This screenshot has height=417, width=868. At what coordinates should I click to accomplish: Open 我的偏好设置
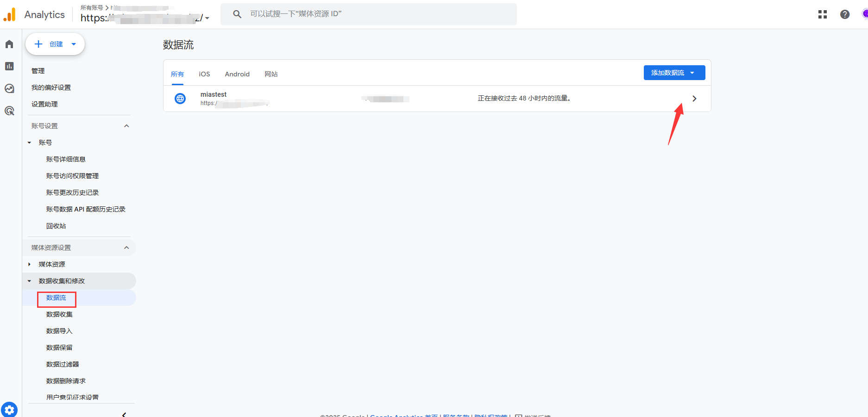click(51, 87)
